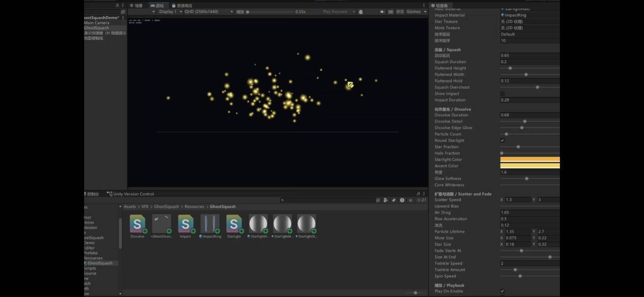
Task: Toggle the Play On Enable checkbox
Action: coord(502,291)
